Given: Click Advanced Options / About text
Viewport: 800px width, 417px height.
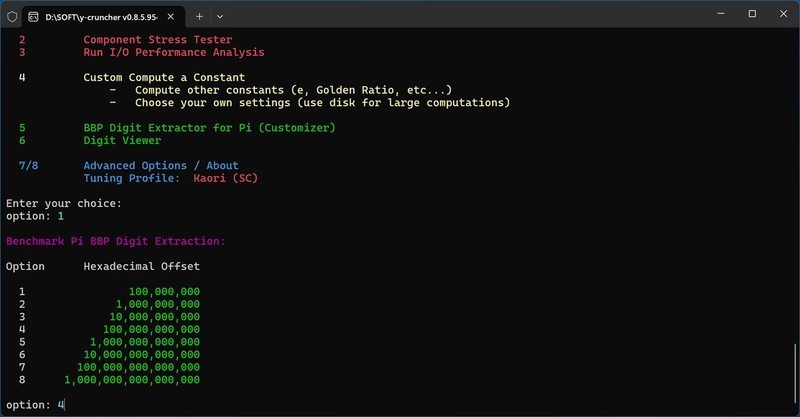Looking at the screenshot, I should click(160, 166).
